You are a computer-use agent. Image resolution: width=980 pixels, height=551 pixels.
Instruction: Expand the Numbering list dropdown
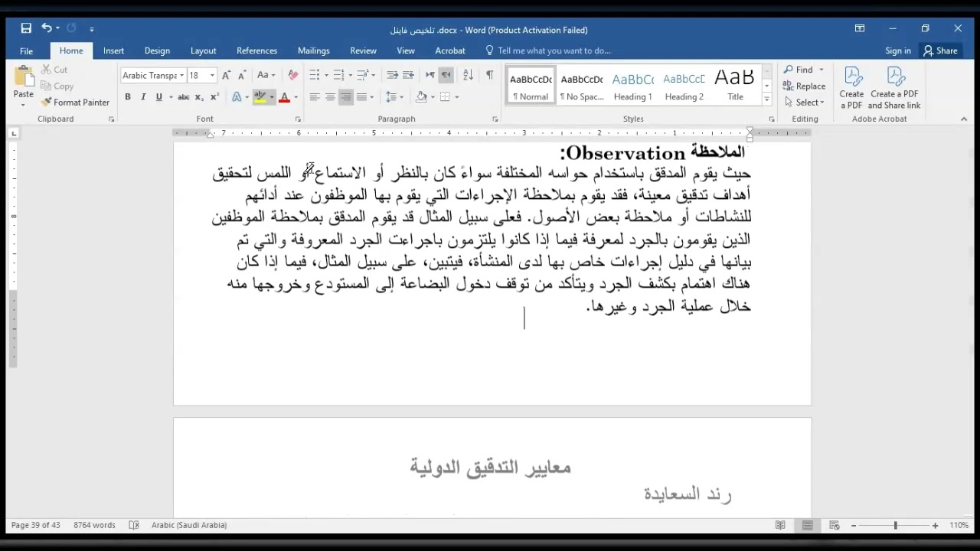pos(350,75)
